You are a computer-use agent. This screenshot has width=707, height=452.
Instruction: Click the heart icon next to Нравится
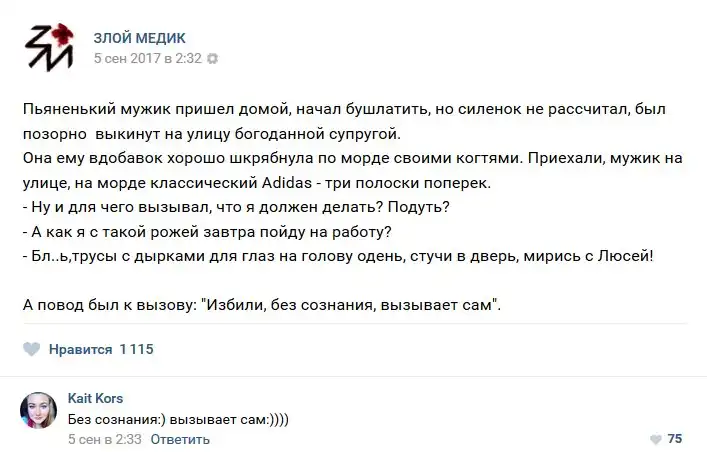point(32,350)
